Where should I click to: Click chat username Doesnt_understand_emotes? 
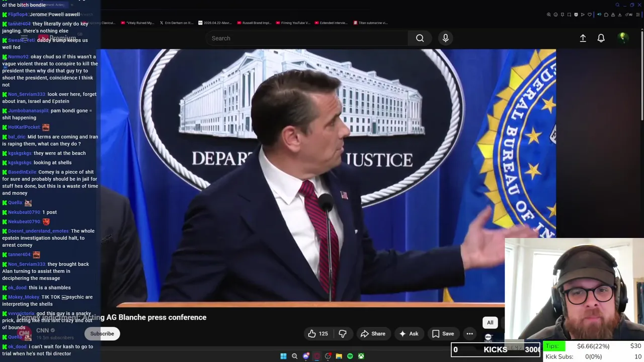(x=38, y=231)
